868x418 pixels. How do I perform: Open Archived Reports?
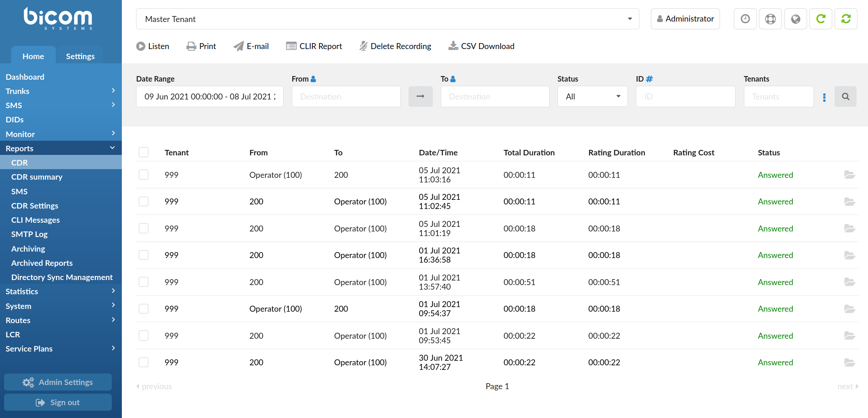point(61,263)
